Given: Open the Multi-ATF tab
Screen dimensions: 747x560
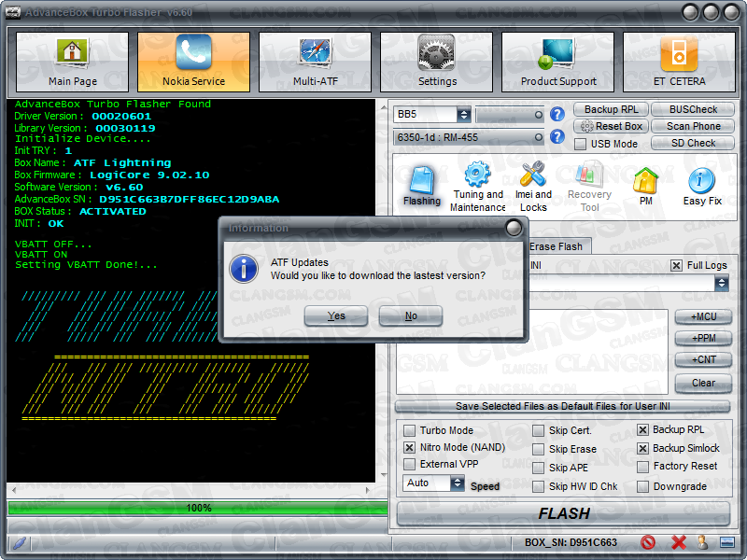Looking at the screenshot, I should coord(315,62).
